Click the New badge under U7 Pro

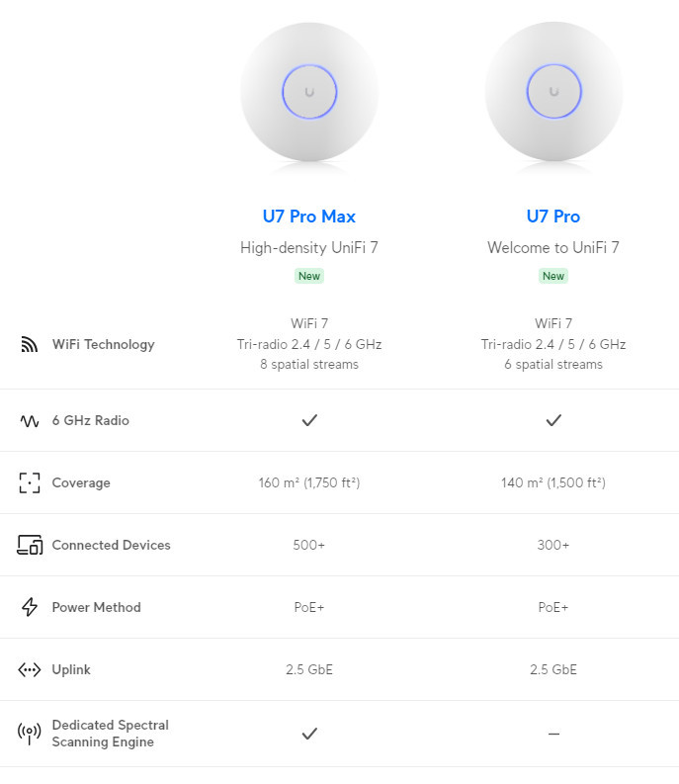553,276
